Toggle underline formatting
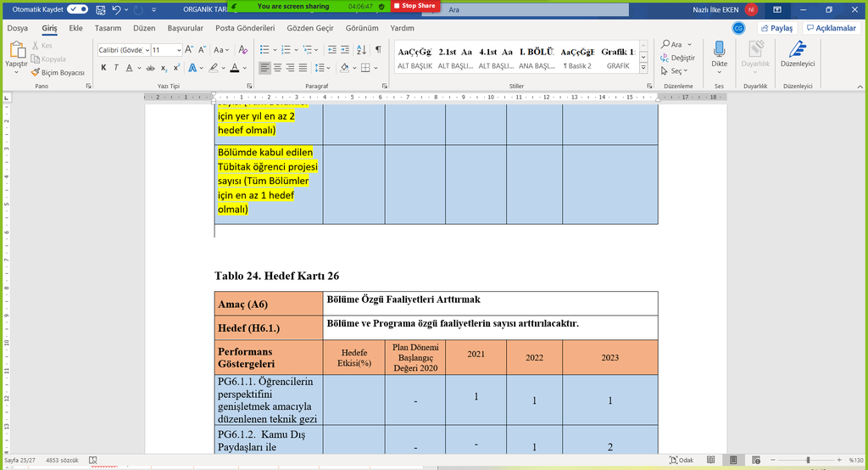Screen dimensions: 868x470 pyautogui.click(x=129, y=68)
